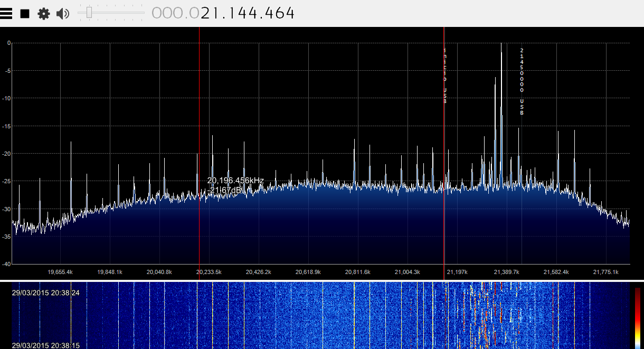Viewport: 644px width, 349px height.
Task: Select the '21450000 USB' bookmark marker
Action: coord(522,81)
